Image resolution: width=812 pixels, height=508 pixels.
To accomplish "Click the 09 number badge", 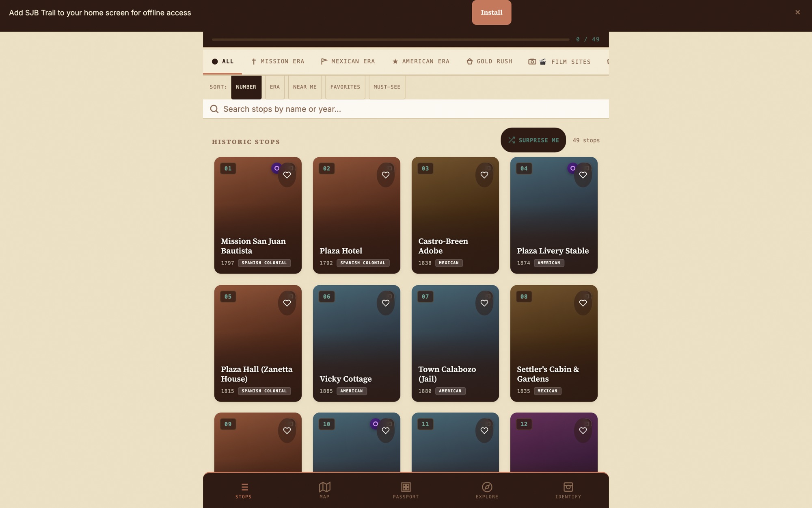I will (x=228, y=424).
